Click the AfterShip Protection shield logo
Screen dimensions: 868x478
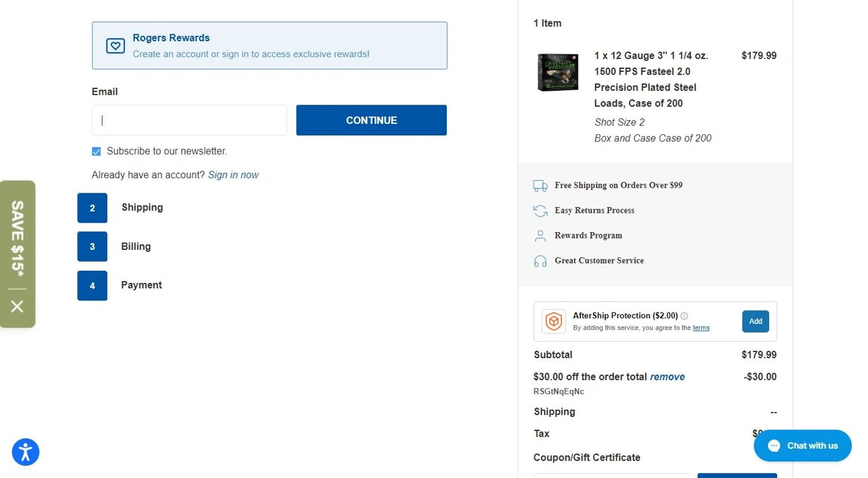coord(554,321)
